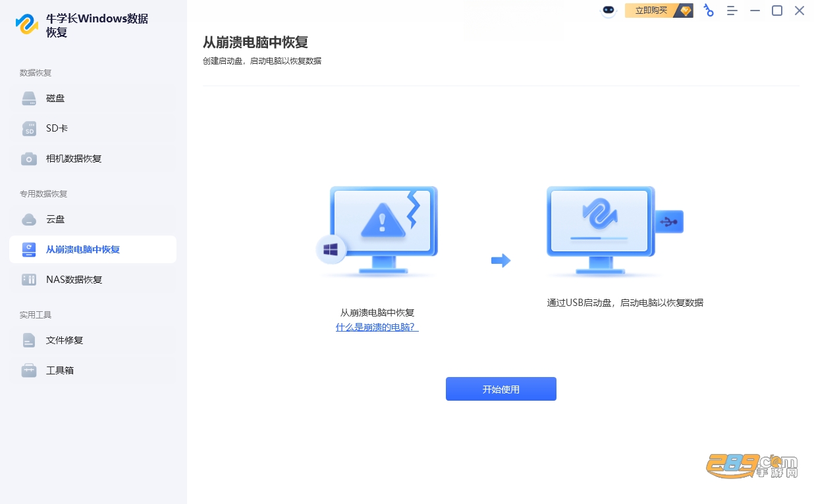Screen dimensions: 814x504
Task: Select SD卡 recovery option
Action: 93,129
